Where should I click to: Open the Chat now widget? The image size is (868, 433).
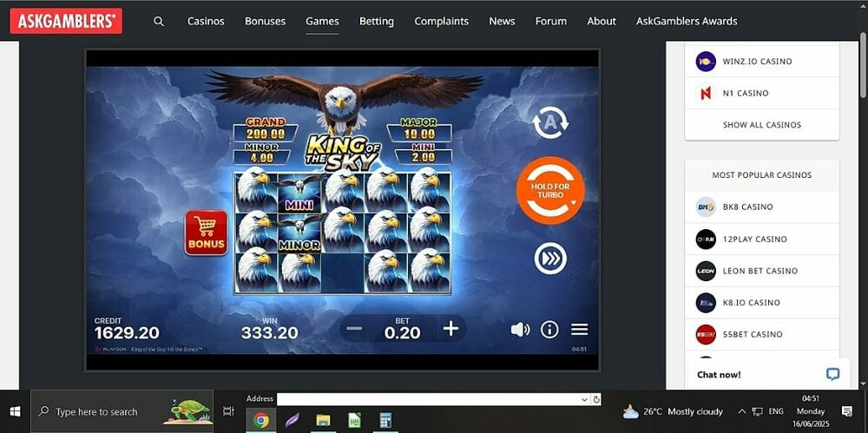769,374
